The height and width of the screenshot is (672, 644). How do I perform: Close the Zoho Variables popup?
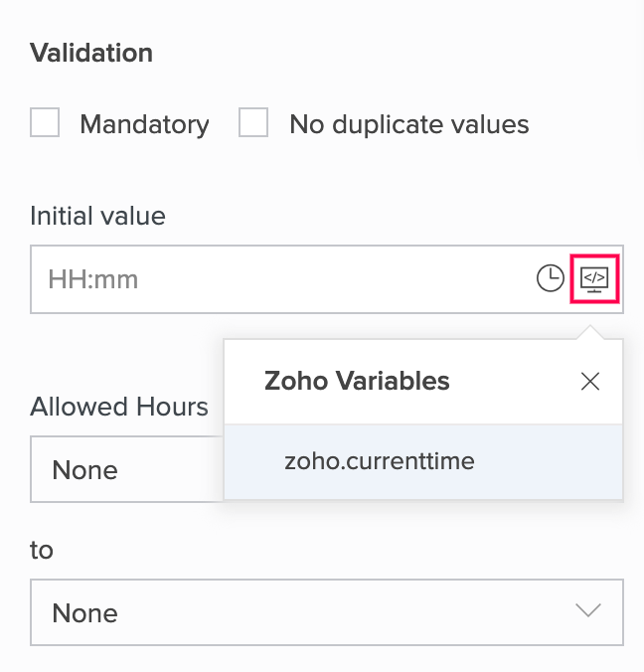pos(590,382)
